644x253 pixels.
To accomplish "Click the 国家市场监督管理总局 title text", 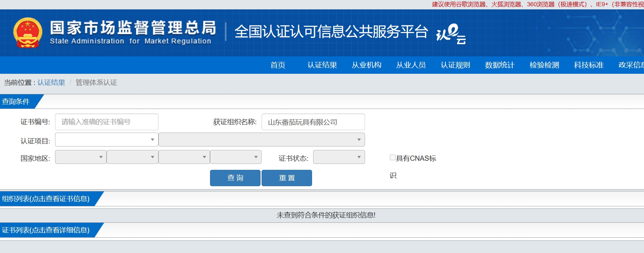I will pyautogui.click(x=133, y=28).
